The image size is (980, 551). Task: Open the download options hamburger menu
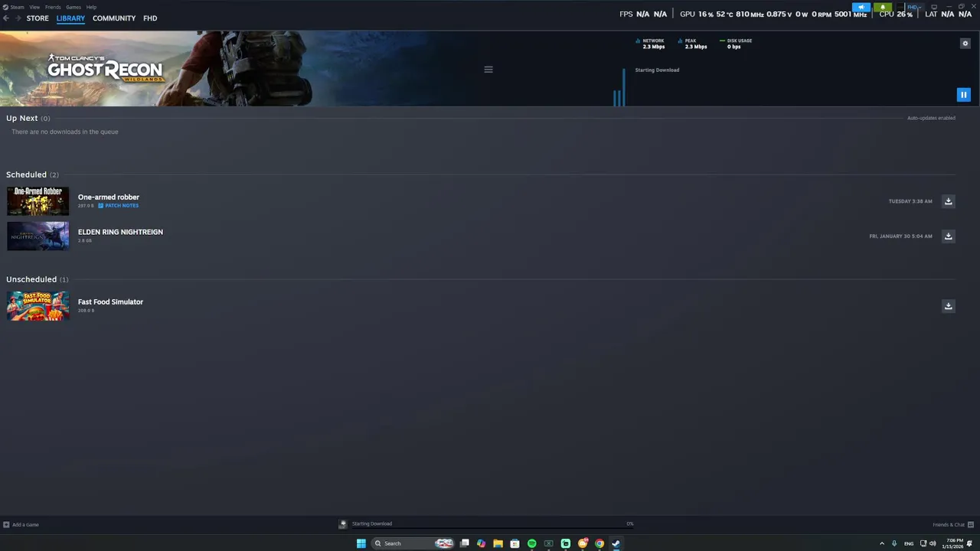click(488, 70)
